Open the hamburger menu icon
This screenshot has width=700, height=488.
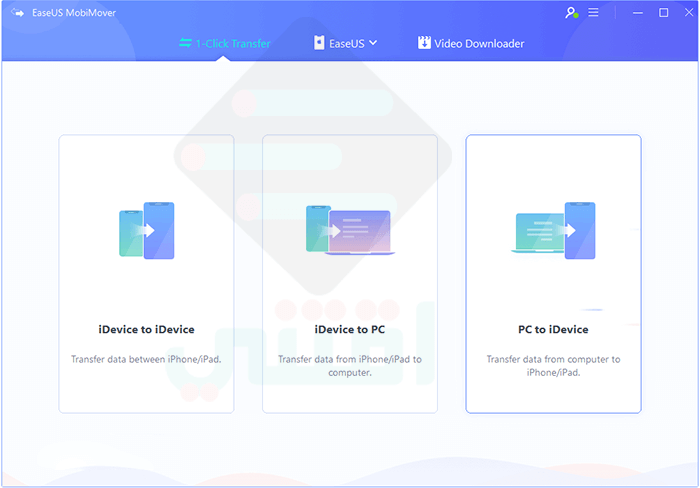pos(593,13)
